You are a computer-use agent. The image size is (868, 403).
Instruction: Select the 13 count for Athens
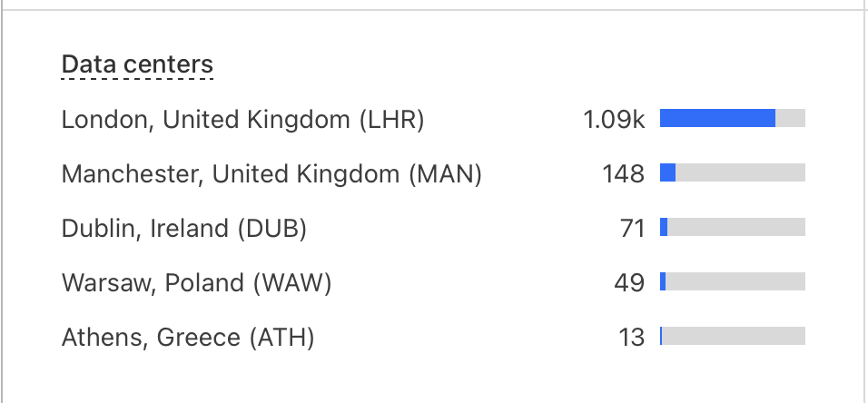point(631,338)
